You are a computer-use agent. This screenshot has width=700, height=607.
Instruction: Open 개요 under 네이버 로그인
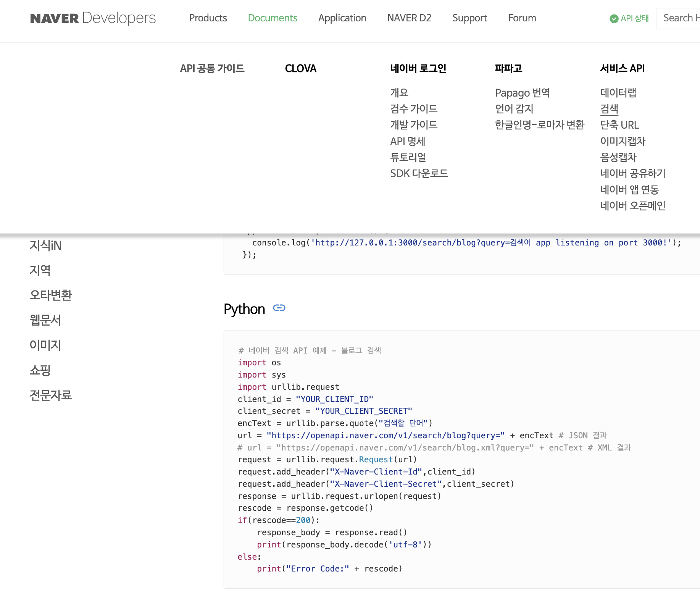point(399,93)
